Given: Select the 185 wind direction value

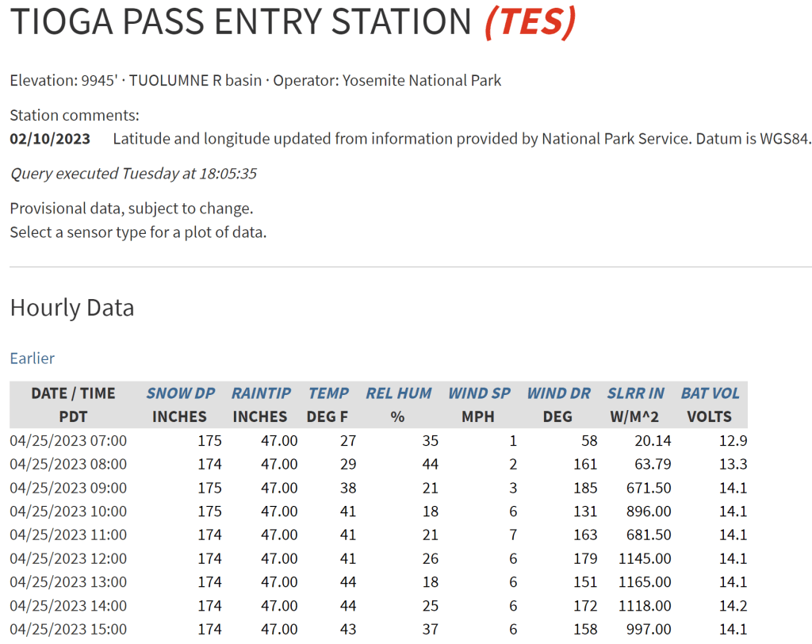Looking at the screenshot, I should [x=585, y=488].
